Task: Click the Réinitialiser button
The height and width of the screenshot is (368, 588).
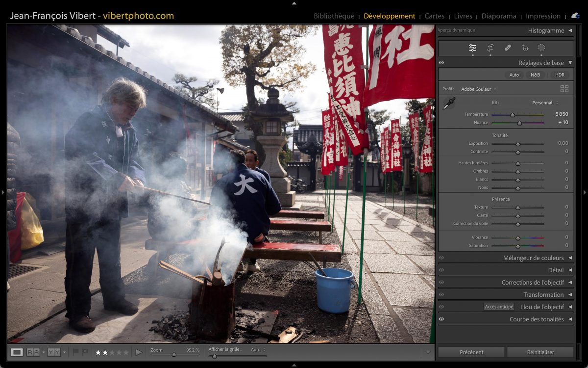Action: [540, 352]
